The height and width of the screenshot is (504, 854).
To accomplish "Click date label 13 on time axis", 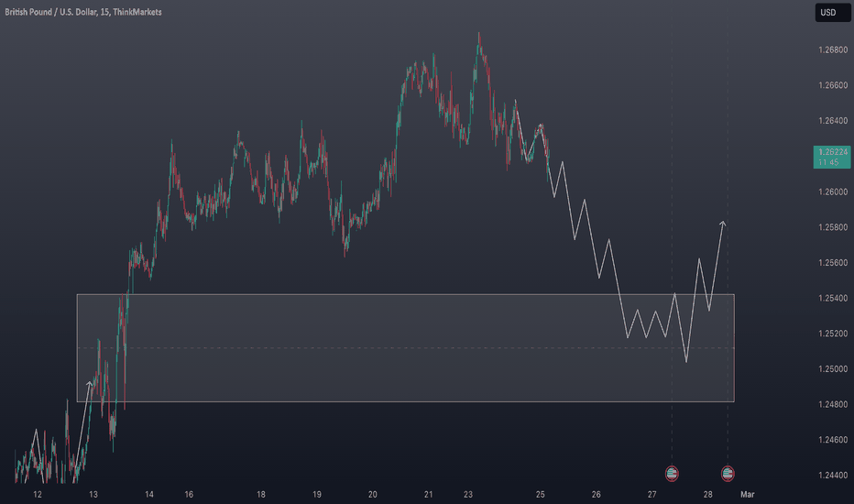I will (x=93, y=495).
